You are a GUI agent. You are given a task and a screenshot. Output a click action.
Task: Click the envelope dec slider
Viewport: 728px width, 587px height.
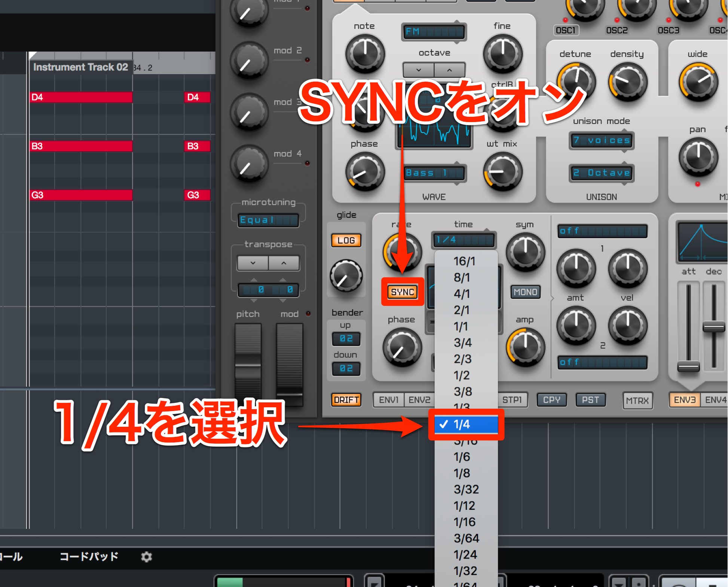tap(714, 327)
